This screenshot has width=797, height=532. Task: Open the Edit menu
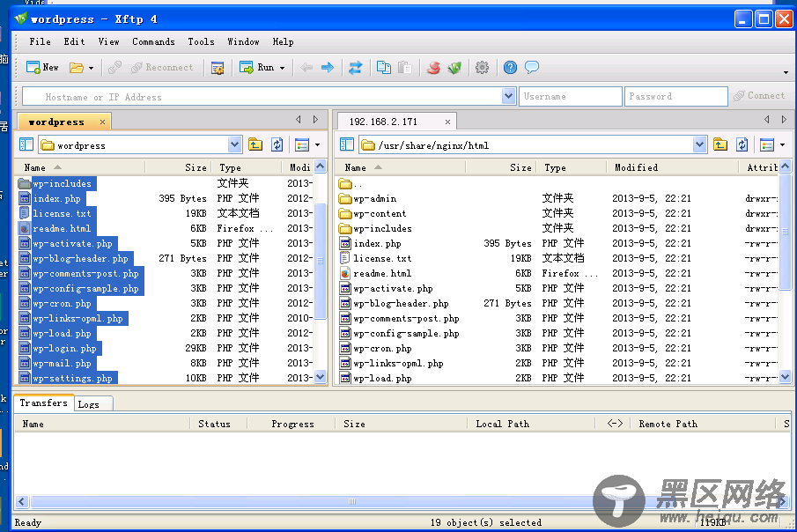tap(74, 41)
